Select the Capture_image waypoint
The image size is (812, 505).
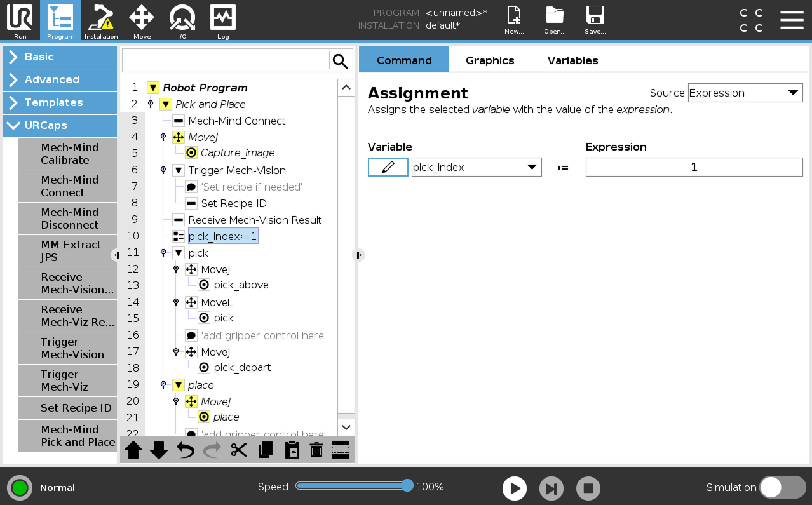[x=238, y=152]
